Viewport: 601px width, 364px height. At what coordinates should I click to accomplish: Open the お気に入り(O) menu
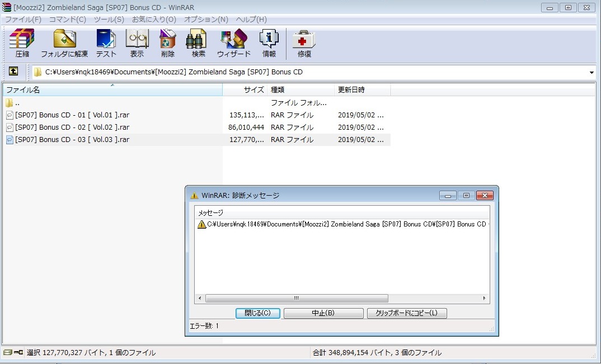click(x=154, y=19)
